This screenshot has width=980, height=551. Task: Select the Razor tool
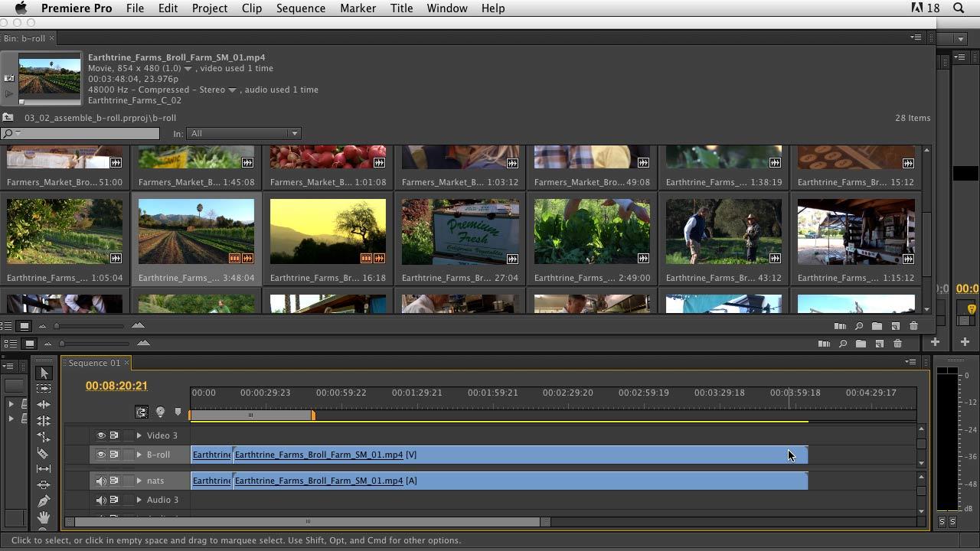[44, 453]
